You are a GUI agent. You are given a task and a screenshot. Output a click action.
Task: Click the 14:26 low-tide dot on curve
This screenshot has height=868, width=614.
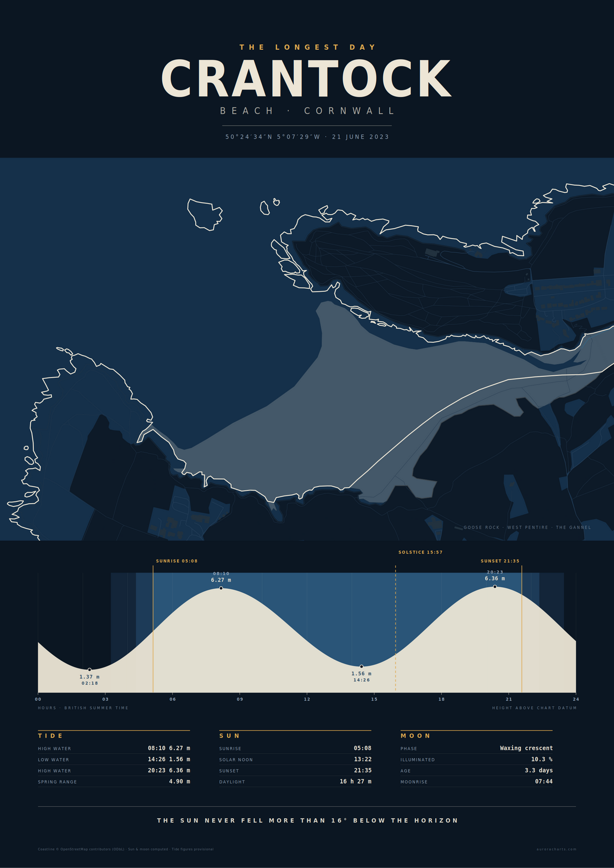(x=361, y=666)
